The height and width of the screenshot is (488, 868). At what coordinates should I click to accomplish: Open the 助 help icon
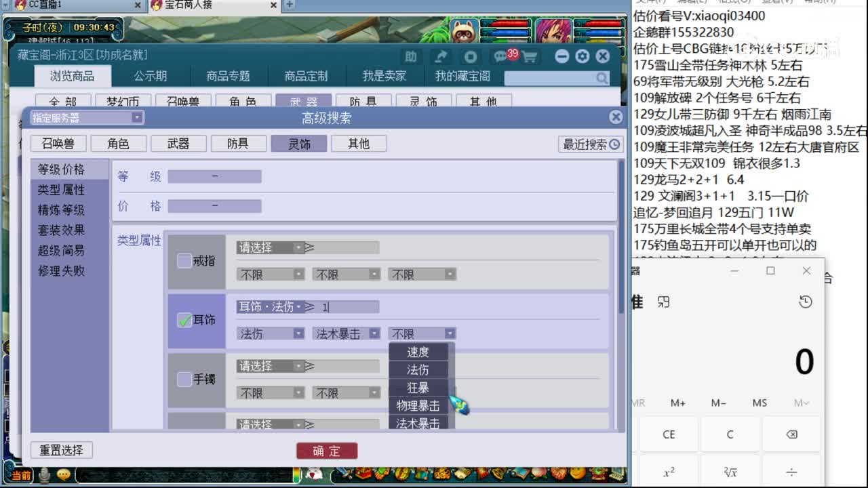click(x=410, y=58)
